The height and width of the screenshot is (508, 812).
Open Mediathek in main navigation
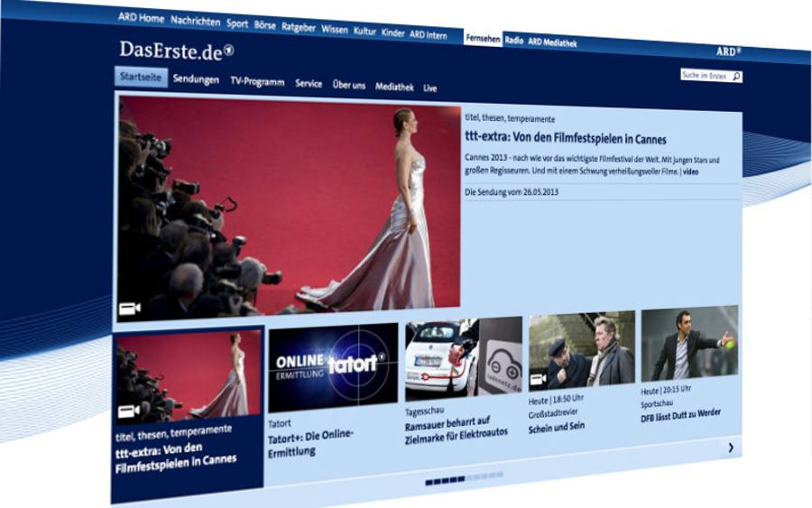394,87
